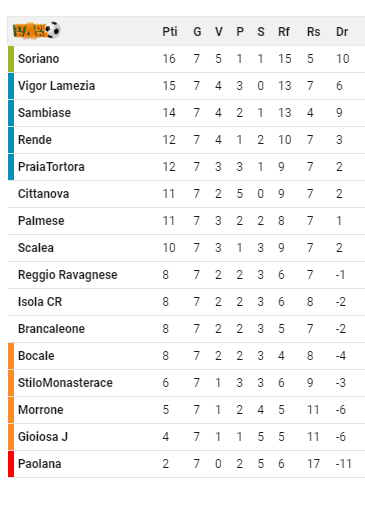Click the Rende team name
This screenshot has width=365, height=507.
(x=35, y=140)
